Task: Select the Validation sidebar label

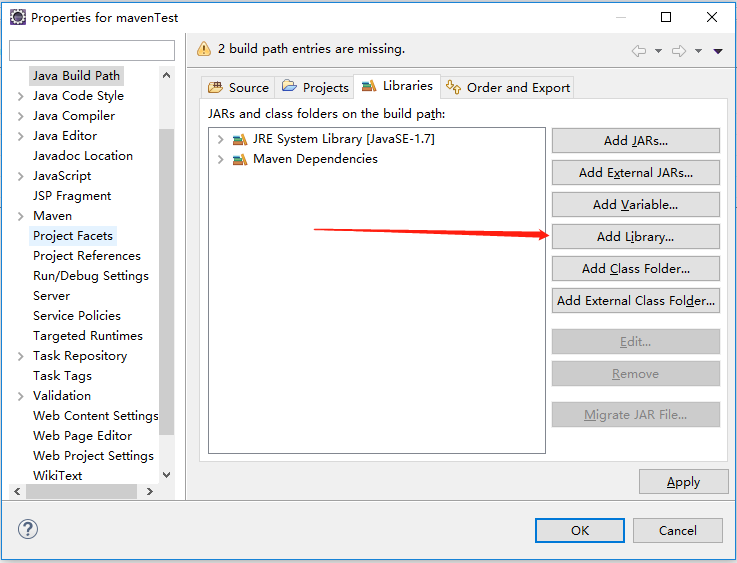Action: pos(62,396)
